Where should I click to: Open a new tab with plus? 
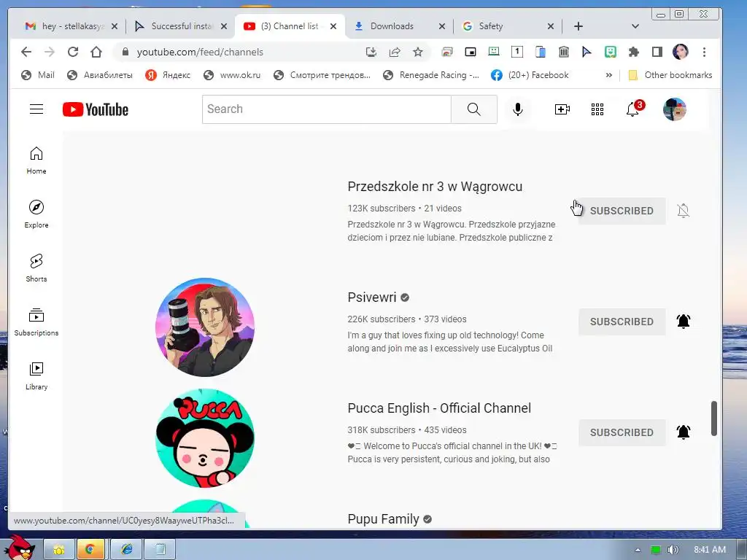pos(578,26)
